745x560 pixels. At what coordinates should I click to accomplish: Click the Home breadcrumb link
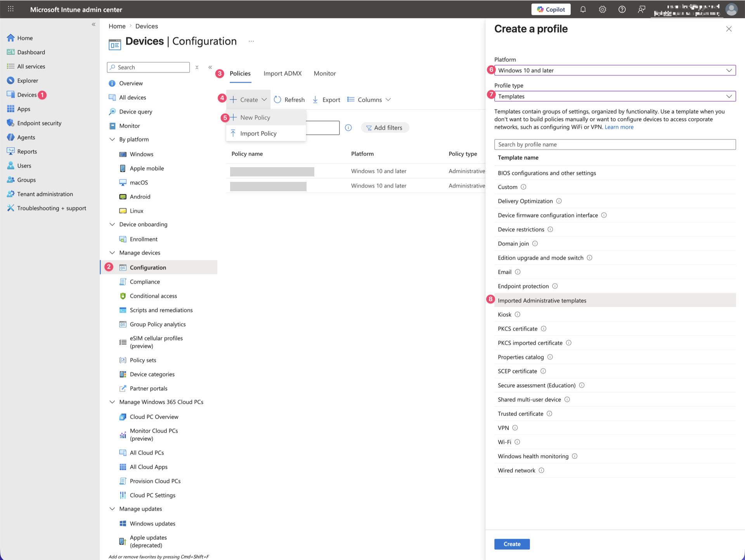click(117, 26)
